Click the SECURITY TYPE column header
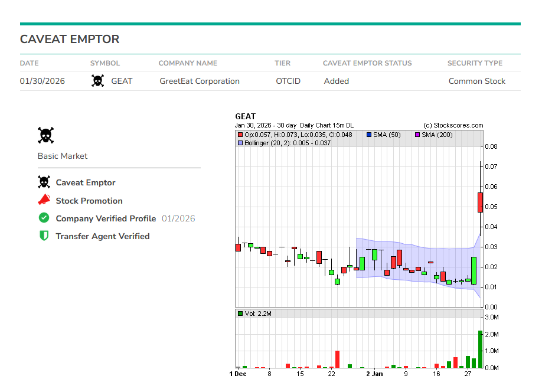The width and height of the screenshot is (542, 392). click(x=475, y=63)
